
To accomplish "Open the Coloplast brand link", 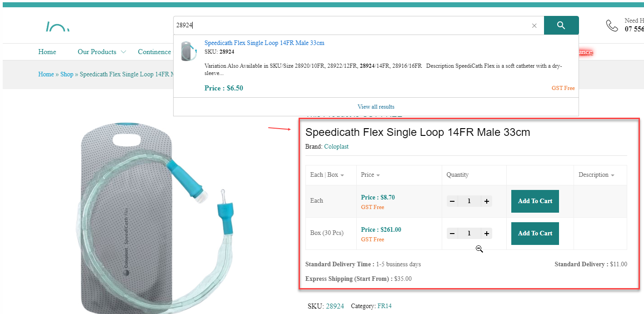I will [x=336, y=147].
